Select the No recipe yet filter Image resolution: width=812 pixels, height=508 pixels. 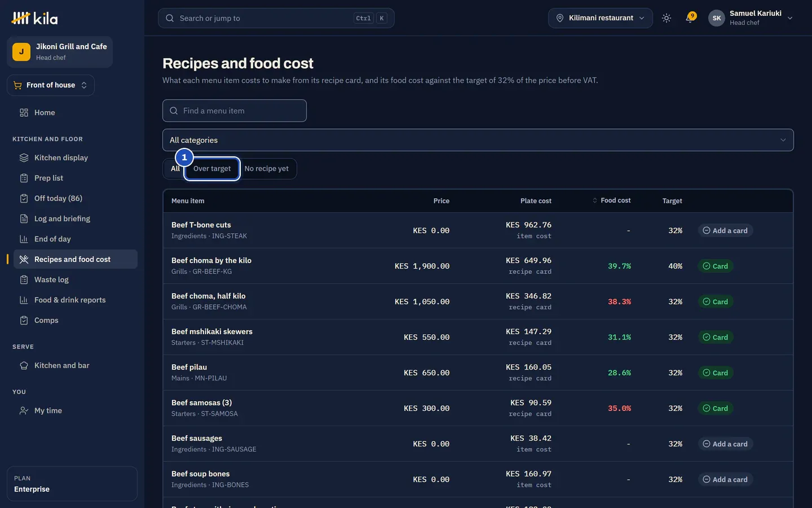[x=266, y=169]
